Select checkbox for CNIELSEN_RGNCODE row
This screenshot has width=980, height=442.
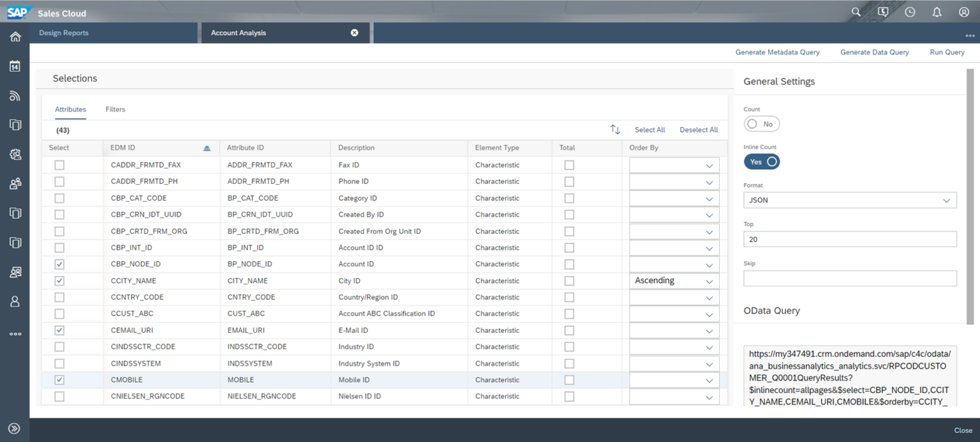pyautogui.click(x=59, y=396)
